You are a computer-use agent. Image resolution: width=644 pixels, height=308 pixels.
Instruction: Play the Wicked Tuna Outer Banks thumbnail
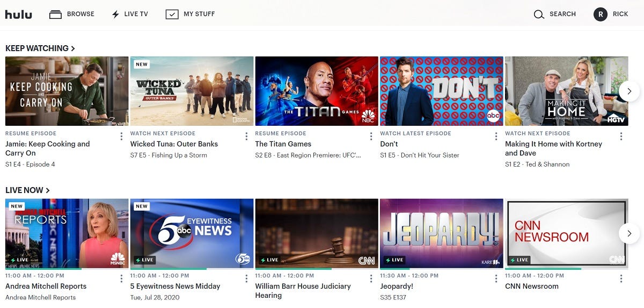(x=192, y=91)
